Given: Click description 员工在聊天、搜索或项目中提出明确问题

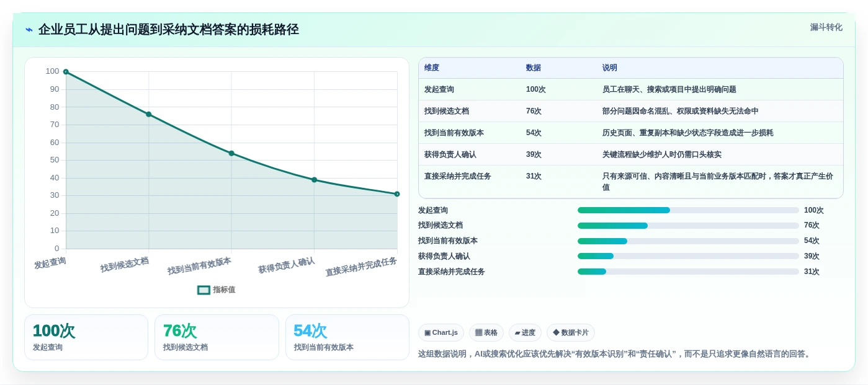Looking at the screenshot, I should tap(669, 89).
